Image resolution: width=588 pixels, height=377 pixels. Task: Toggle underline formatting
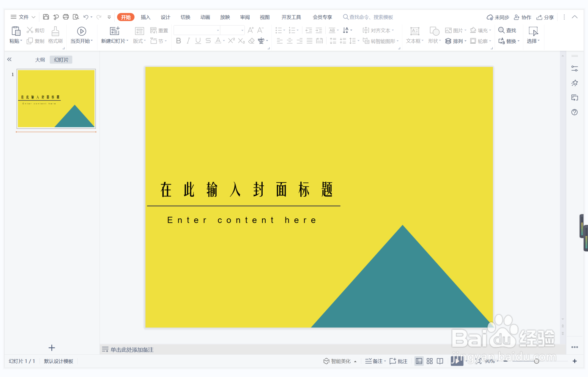coord(198,41)
